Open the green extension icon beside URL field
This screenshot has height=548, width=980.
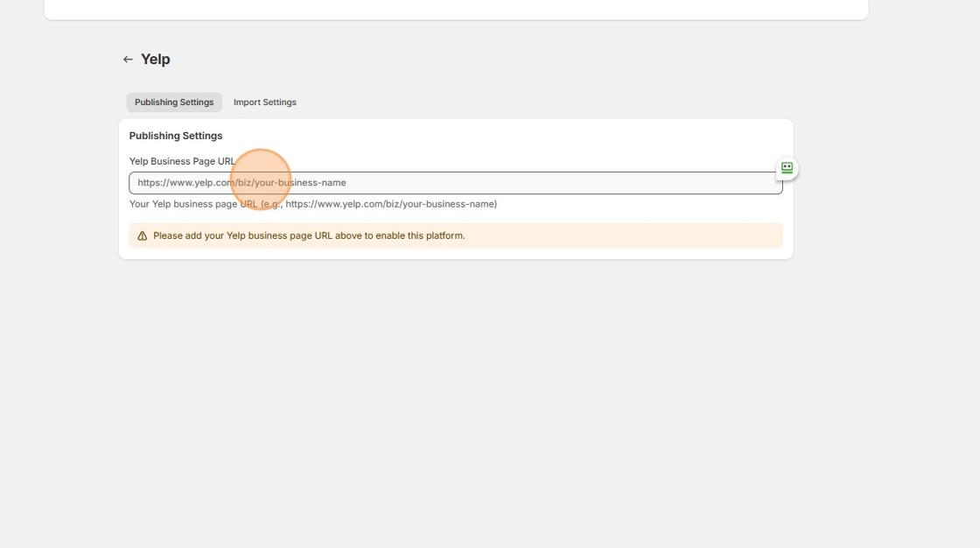(x=787, y=168)
